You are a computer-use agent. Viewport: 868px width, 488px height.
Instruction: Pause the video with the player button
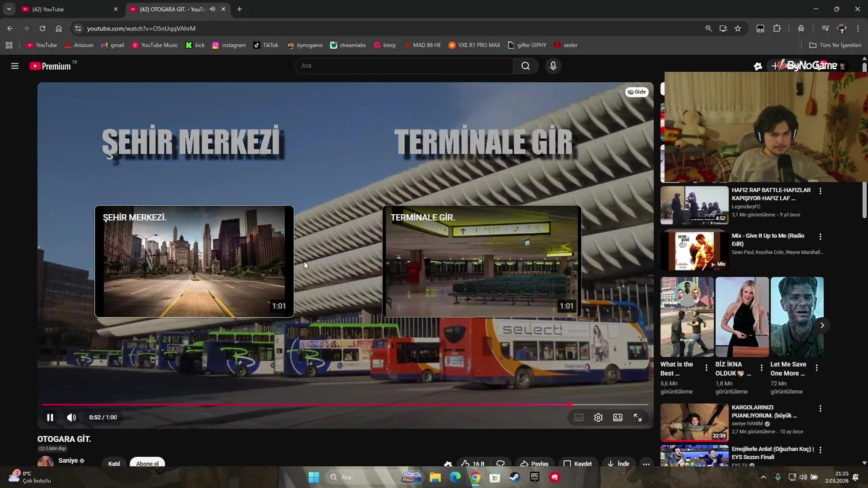coord(50,418)
